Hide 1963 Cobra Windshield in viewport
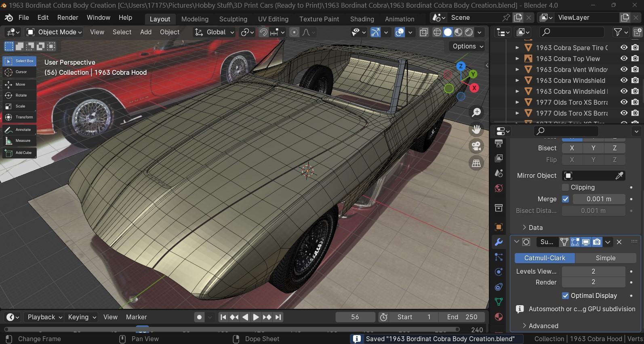 [x=624, y=80]
